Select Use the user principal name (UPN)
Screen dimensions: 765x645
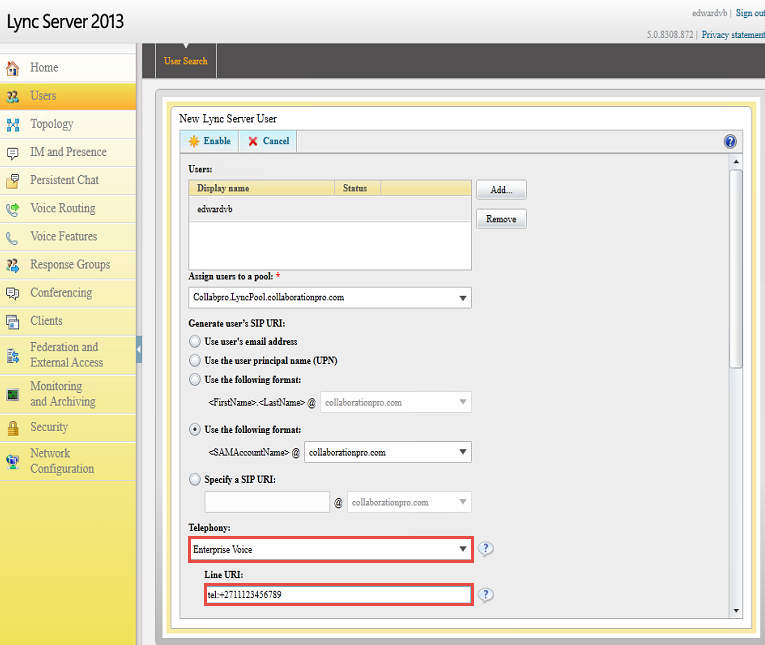pyautogui.click(x=195, y=360)
